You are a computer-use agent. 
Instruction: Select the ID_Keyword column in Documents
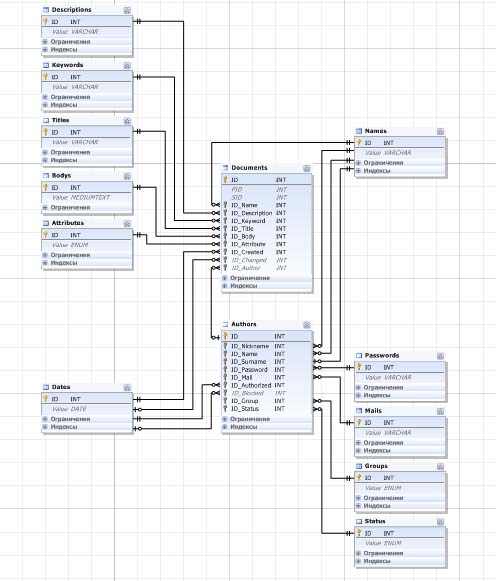(267, 221)
